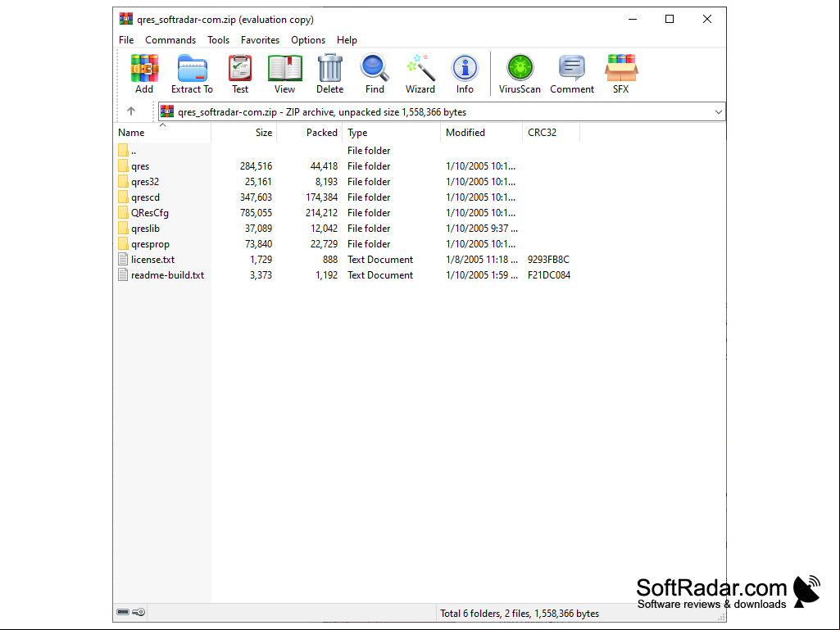Expand the address bar dropdown arrow

[x=718, y=112]
